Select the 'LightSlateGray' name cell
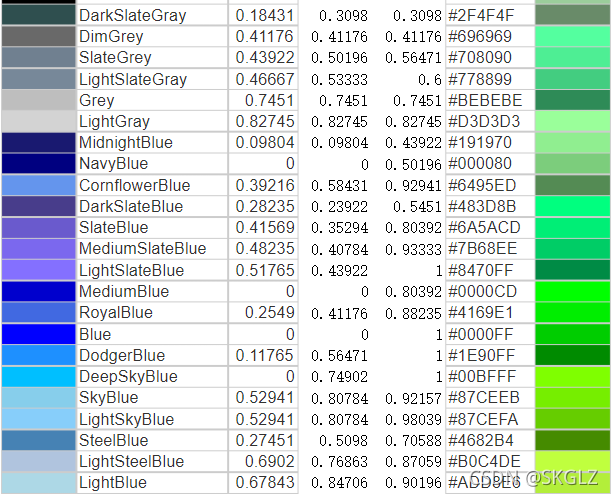 tap(152, 79)
